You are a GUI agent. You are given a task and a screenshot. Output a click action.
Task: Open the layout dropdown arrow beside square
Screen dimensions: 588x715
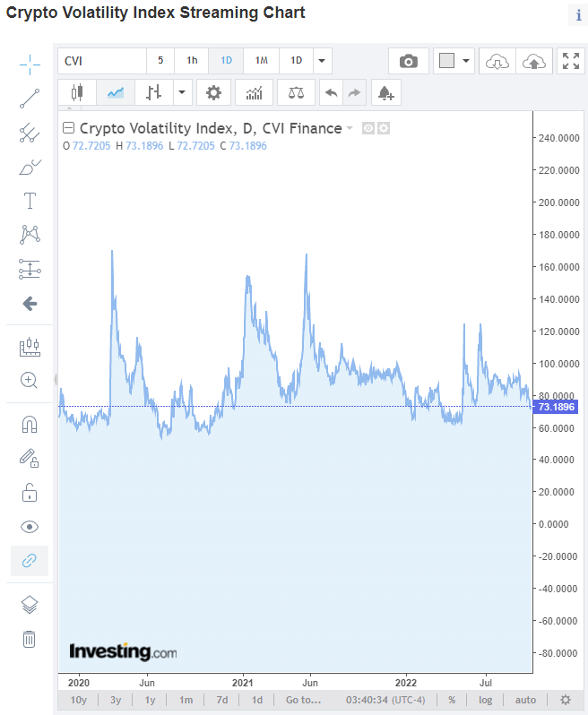pos(466,61)
